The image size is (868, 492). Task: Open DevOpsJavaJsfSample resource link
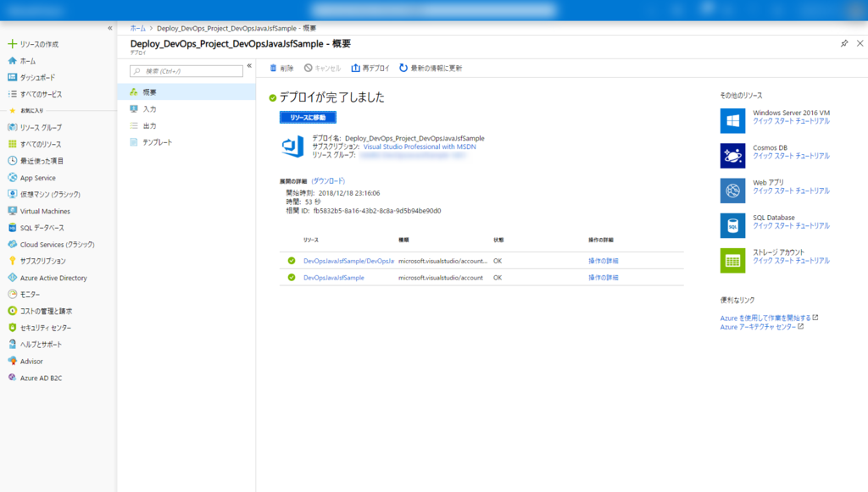[334, 278]
